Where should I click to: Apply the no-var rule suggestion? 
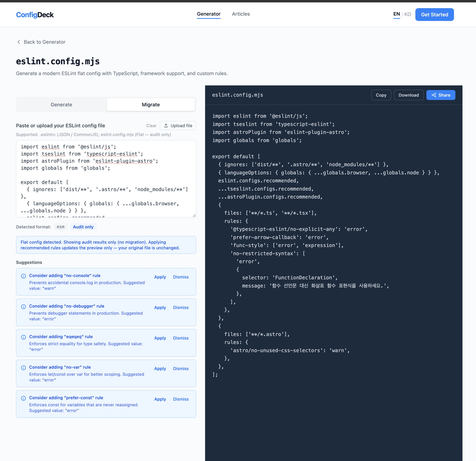(160, 368)
